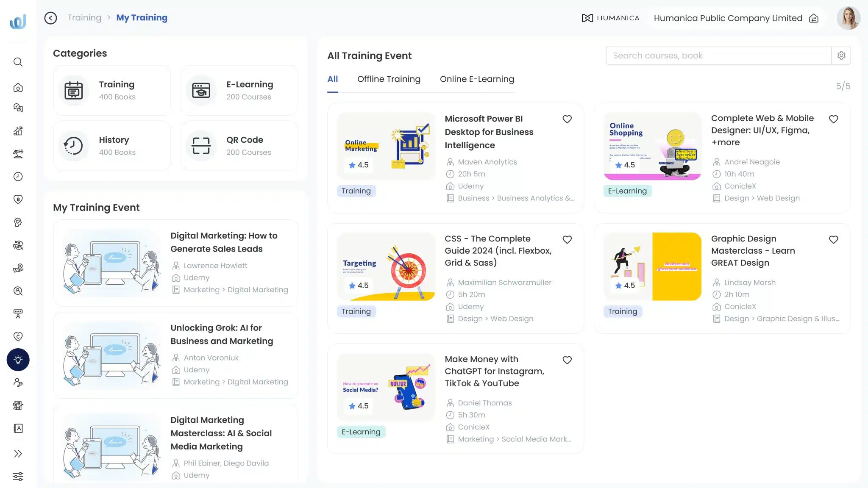The width and height of the screenshot is (868, 488).
Task: Open the sliders settings icon at sidebar bottom
Action: (18, 476)
